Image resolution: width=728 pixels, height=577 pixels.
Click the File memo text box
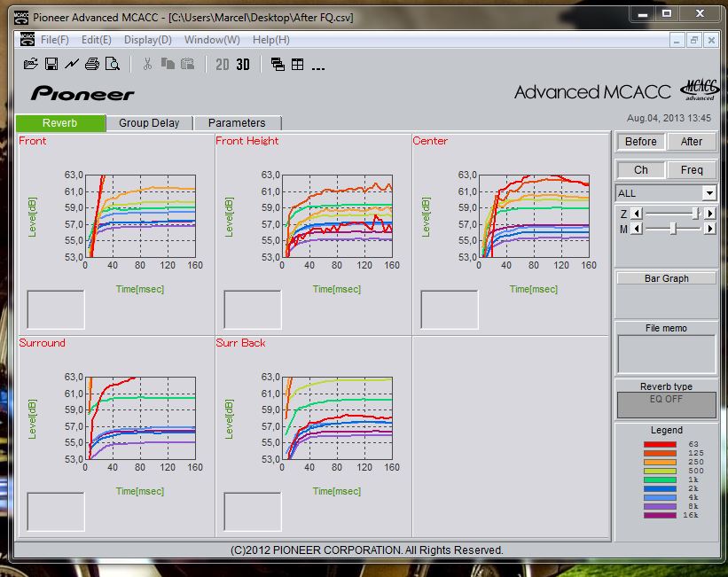tap(666, 355)
